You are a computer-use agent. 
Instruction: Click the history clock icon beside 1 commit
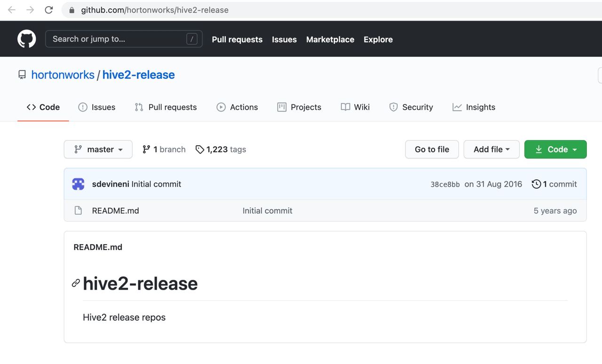(536, 184)
